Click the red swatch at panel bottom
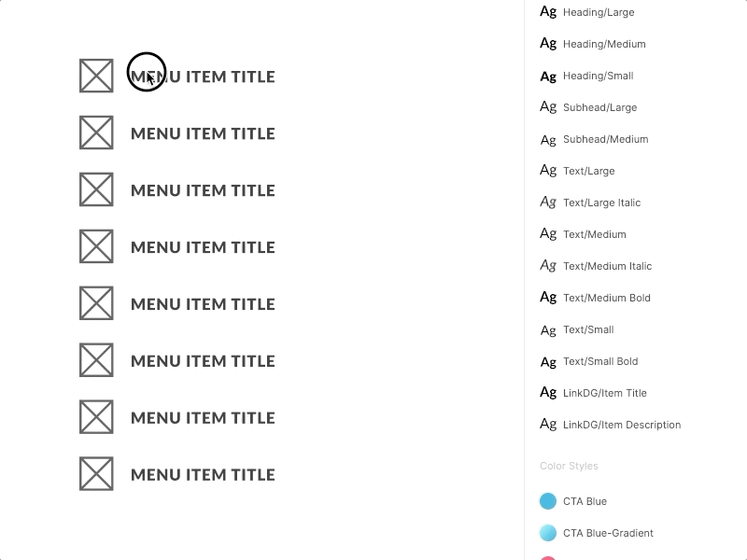The image size is (747, 560). tap(548, 557)
